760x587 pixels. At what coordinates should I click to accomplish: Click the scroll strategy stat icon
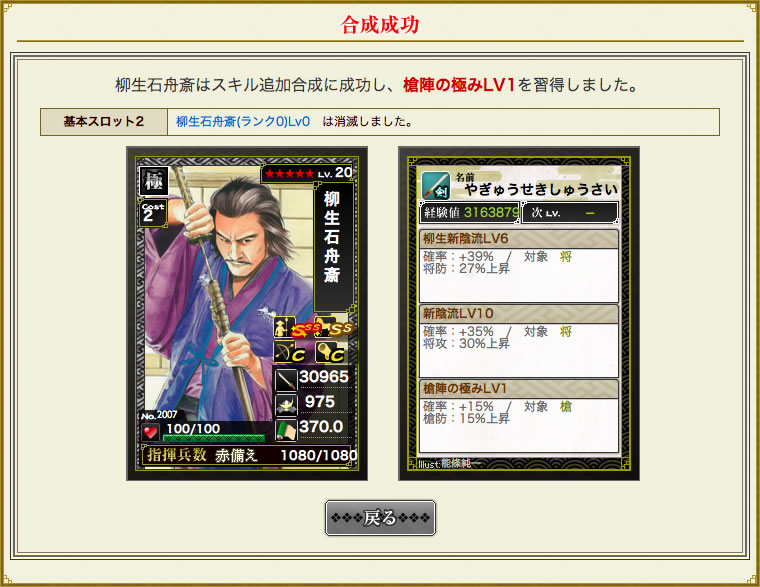pos(286,430)
